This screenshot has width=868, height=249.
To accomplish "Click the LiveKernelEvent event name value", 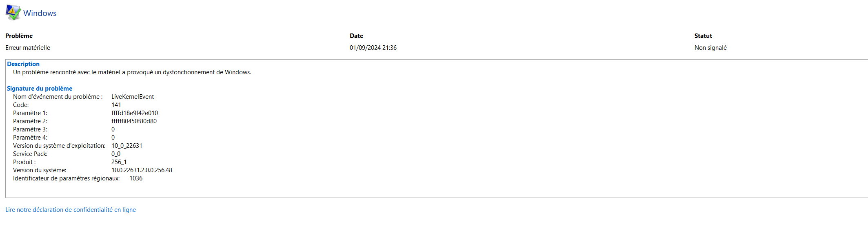I will pos(133,97).
